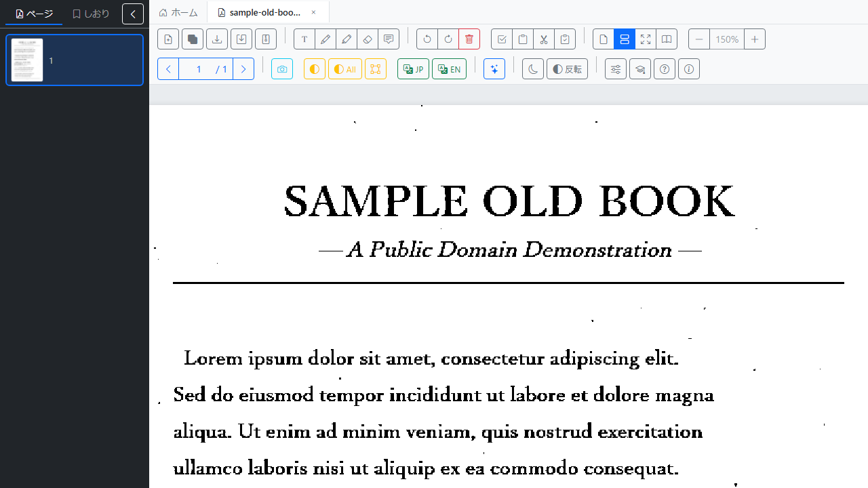Click the blue AI sparkle button
The width and height of the screenshot is (868, 488).
494,69
